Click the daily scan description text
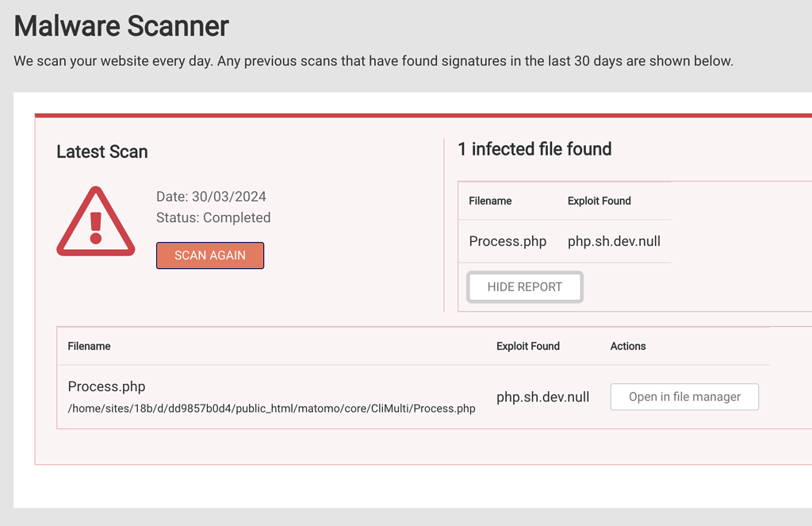This screenshot has width=812, height=526. [373, 60]
